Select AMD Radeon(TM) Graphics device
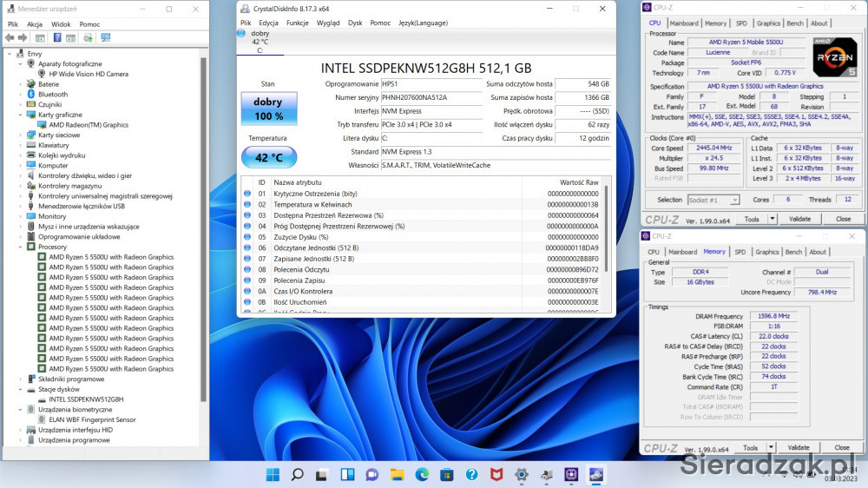 pyautogui.click(x=88, y=125)
